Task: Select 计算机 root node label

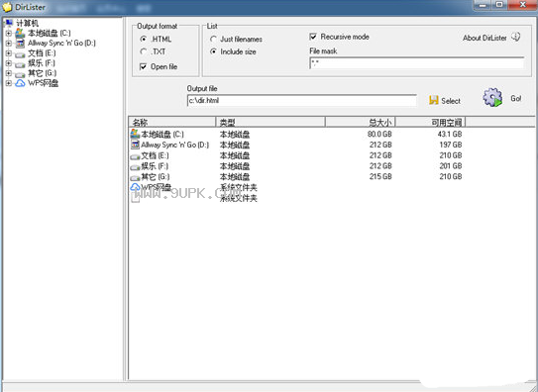Action: coord(27,24)
